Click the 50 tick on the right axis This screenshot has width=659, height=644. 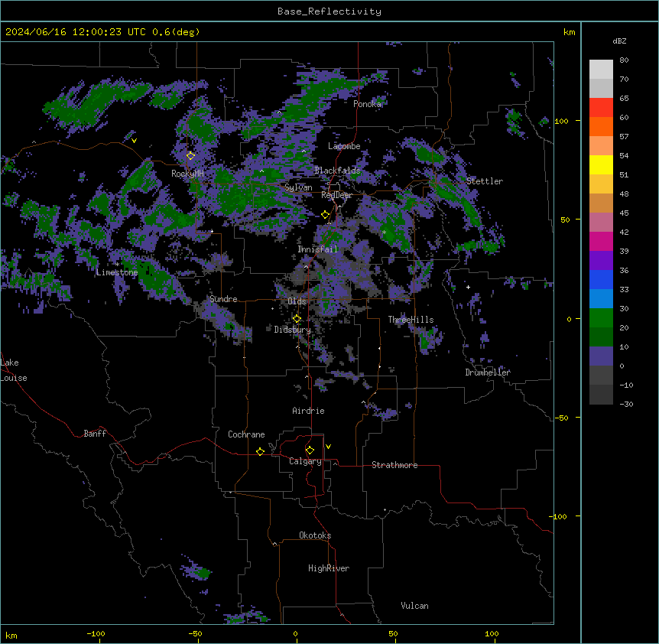coord(565,220)
